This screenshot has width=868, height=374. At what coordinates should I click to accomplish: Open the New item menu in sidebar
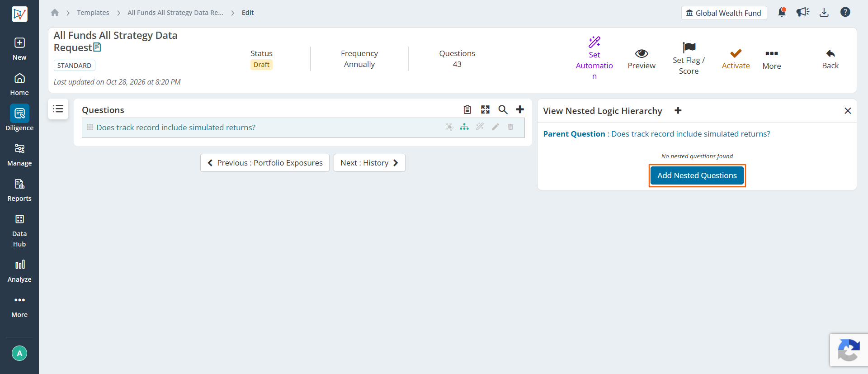19,49
